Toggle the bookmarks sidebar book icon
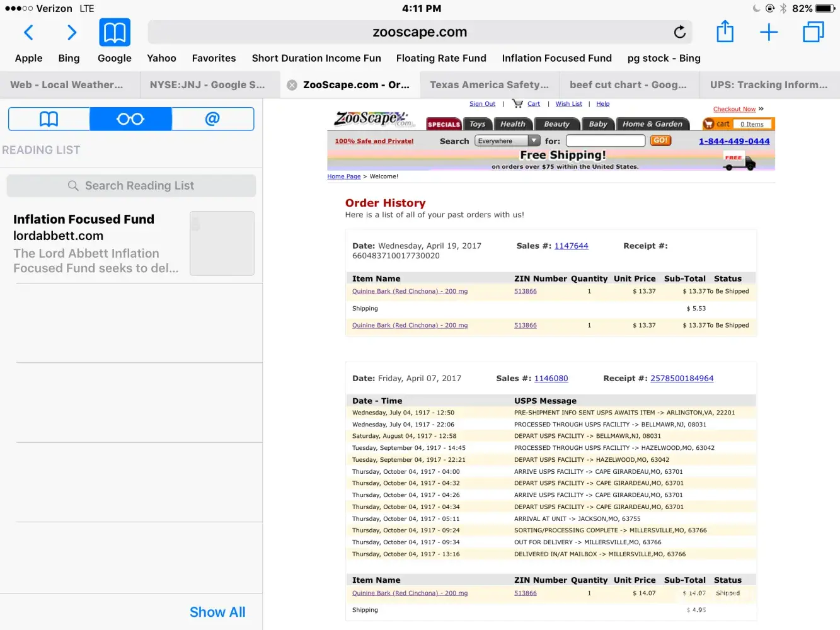This screenshot has height=630, width=840. coord(115,32)
